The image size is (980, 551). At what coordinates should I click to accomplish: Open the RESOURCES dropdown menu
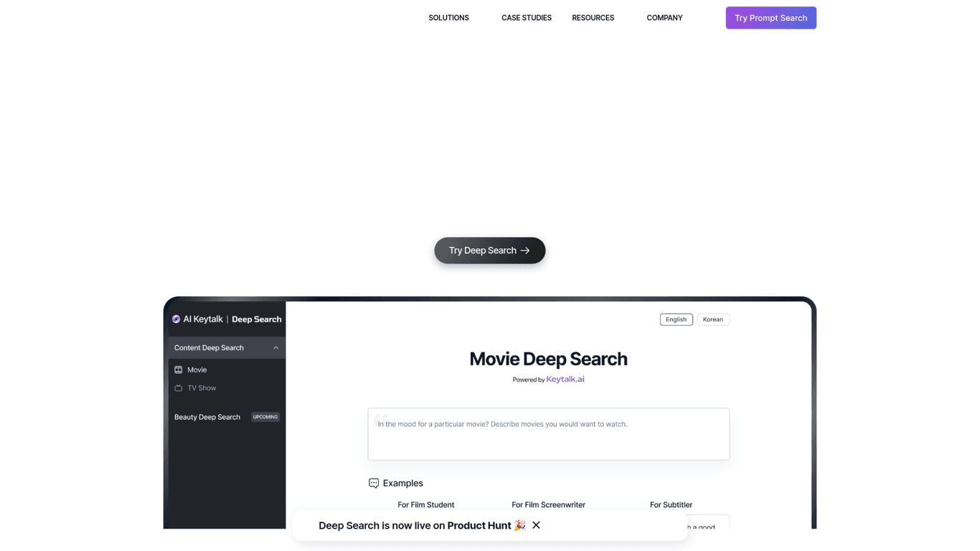[x=593, y=17]
